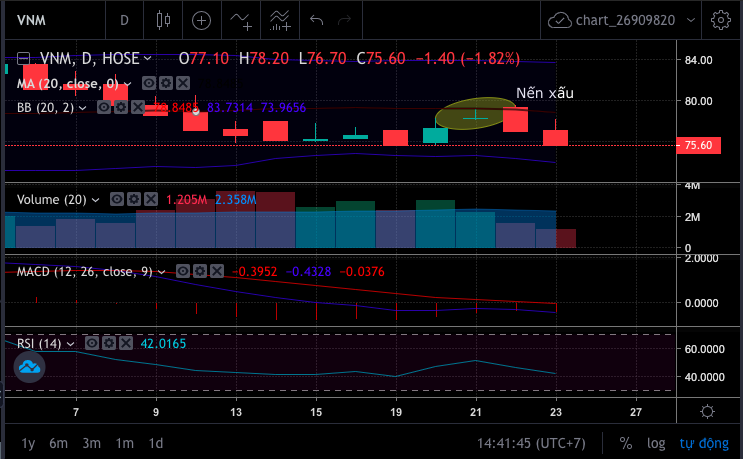The width and height of the screenshot is (743, 459).
Task: Open the indicator templates icon
Action: (281, 20)
